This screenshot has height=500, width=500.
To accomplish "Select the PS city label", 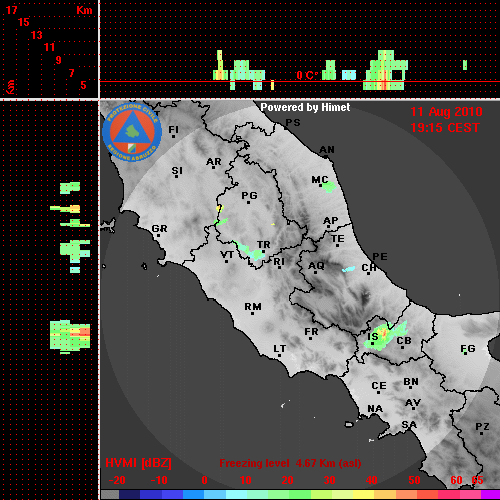I will pyautogui.click(x=293, y=123).
